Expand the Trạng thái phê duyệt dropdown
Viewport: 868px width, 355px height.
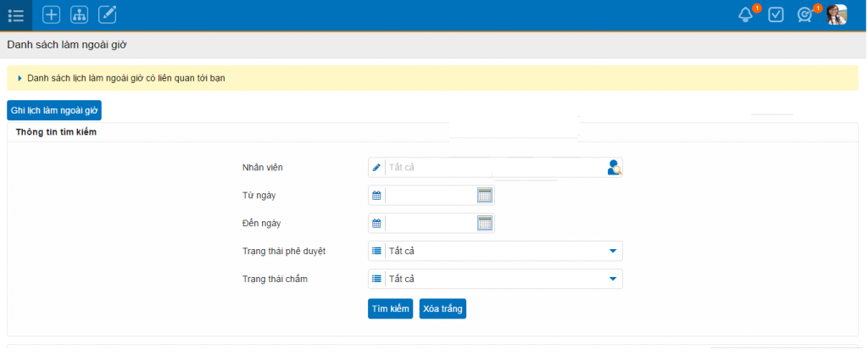click(613, 252)
